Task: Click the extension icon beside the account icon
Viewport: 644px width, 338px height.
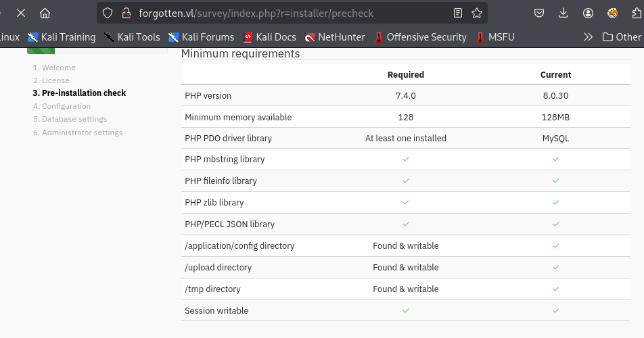Action: (612, 13)
